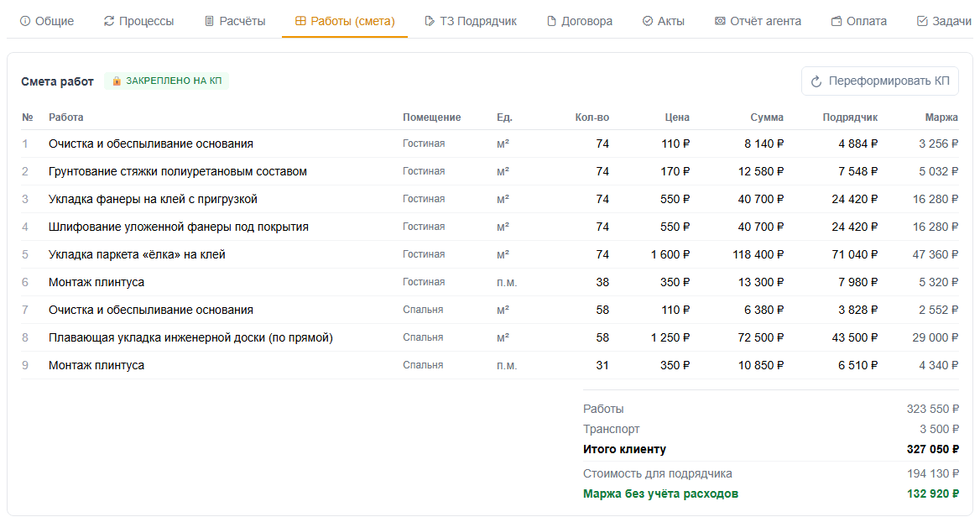Select row Укладка фанеры на клей с пригрузкой
980x517 pixels.
490,200
